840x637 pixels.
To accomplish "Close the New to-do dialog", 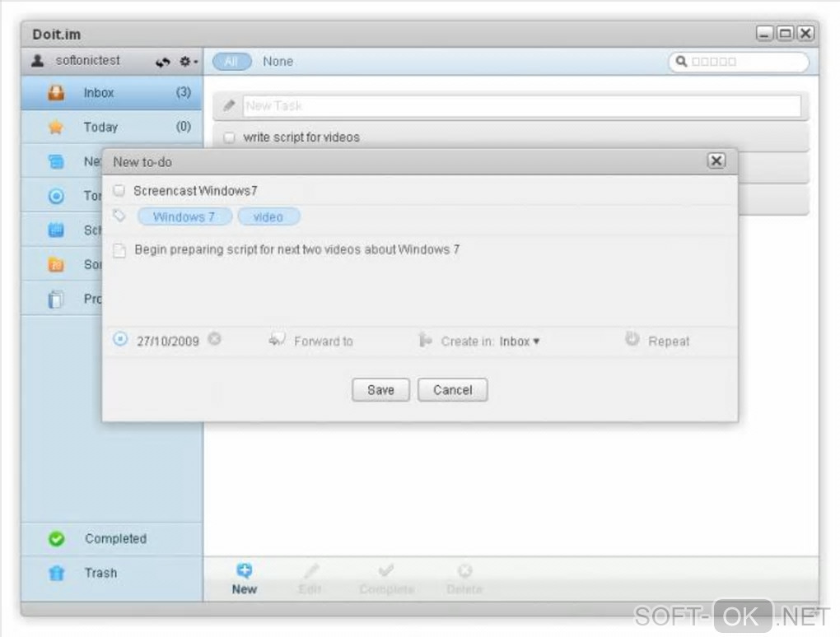I will tap(716, 160).
